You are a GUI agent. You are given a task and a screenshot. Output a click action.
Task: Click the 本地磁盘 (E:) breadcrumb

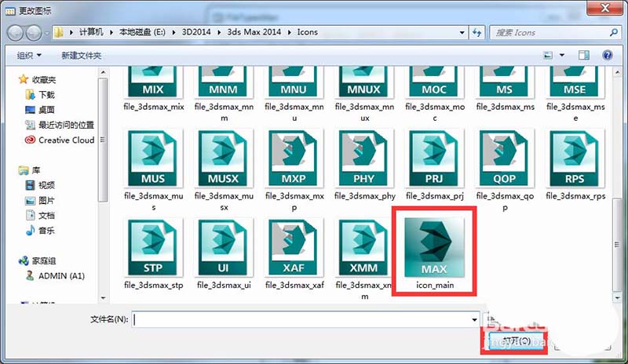tap(142, 32)
